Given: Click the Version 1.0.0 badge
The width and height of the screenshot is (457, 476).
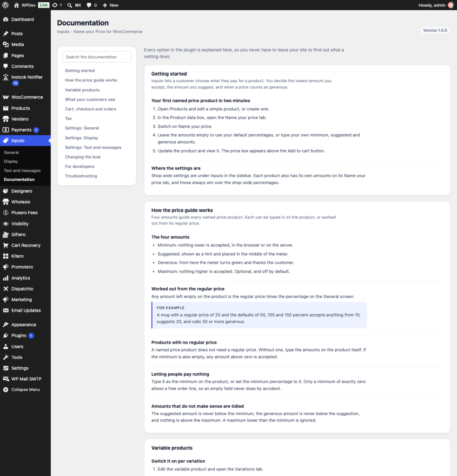Looking at the screenshot, I should pos(435,30).
